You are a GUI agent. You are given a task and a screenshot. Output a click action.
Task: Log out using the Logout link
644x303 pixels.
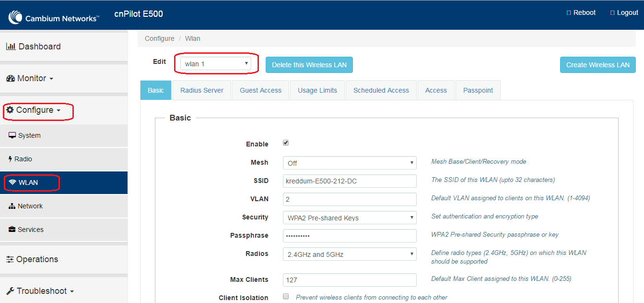(x=624, y=12)
